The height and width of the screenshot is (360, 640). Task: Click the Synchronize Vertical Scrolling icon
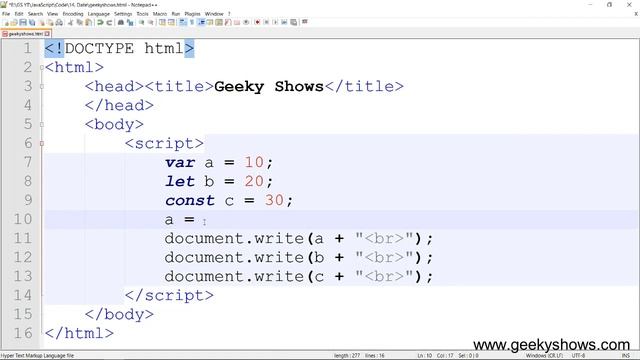click(162, 22)
